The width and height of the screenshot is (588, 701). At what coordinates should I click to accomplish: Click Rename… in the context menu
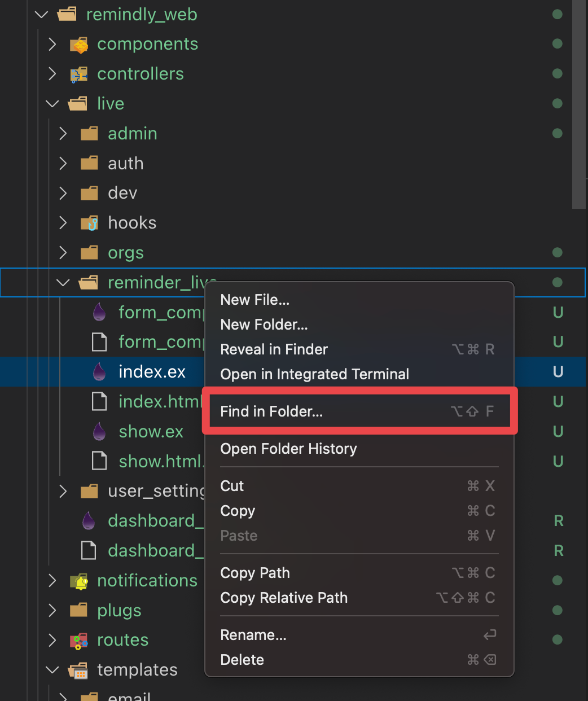253,635
